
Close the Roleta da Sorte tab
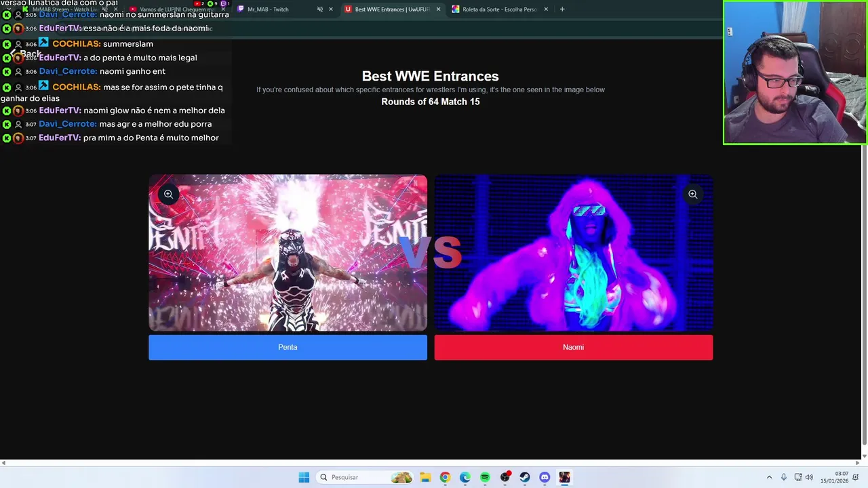[x=546, y=9]
